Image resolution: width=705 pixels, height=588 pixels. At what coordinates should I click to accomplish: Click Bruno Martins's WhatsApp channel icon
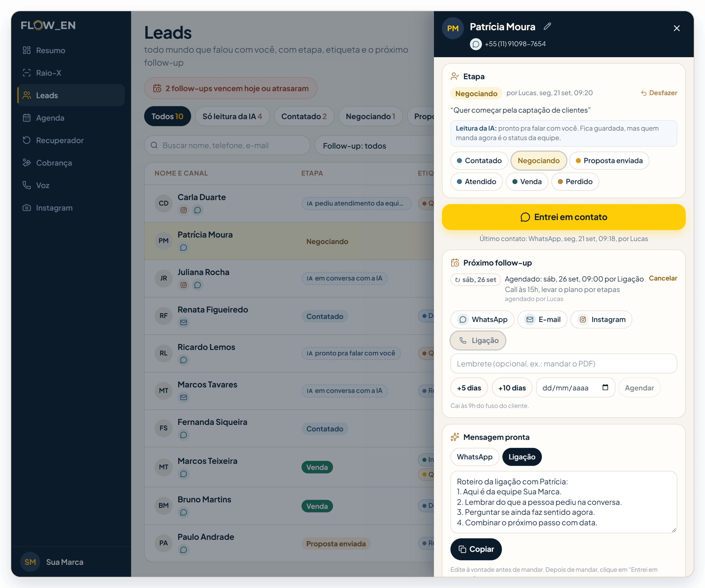[183, 512]
